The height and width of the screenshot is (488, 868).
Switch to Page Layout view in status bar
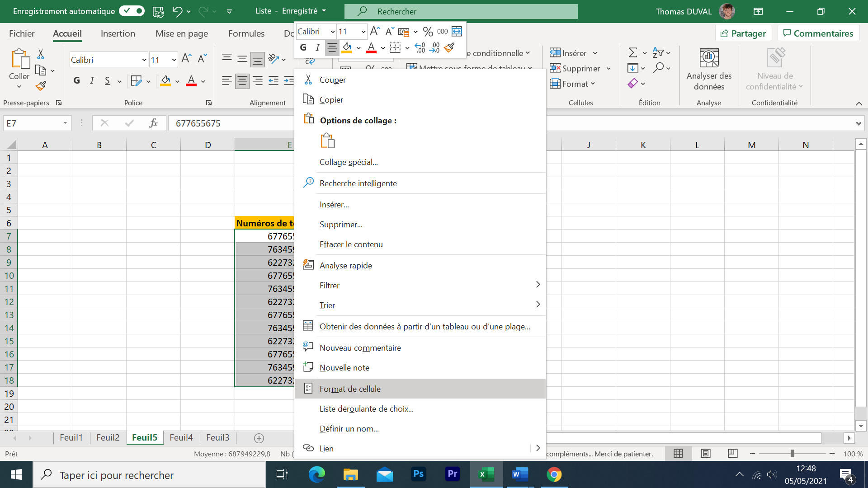705,453
